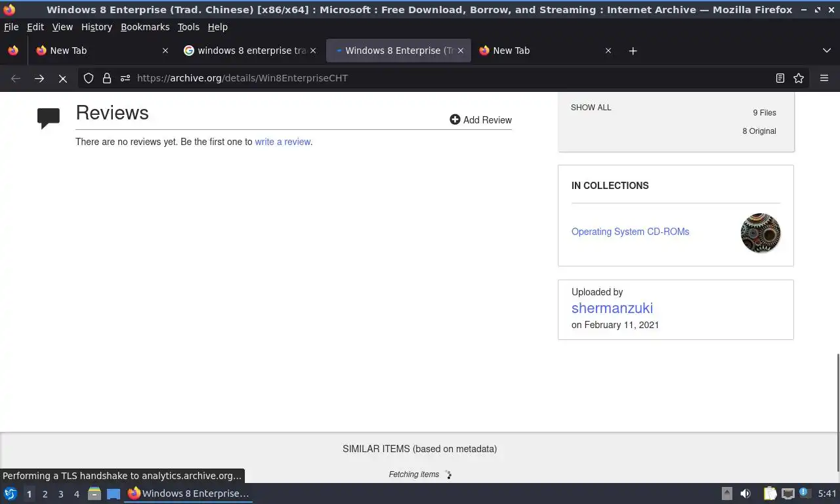The height and width of the screenshot is (504, 840).
Task: Click the network tray icon
Action: pyautogui.click(x=788, y=493)
